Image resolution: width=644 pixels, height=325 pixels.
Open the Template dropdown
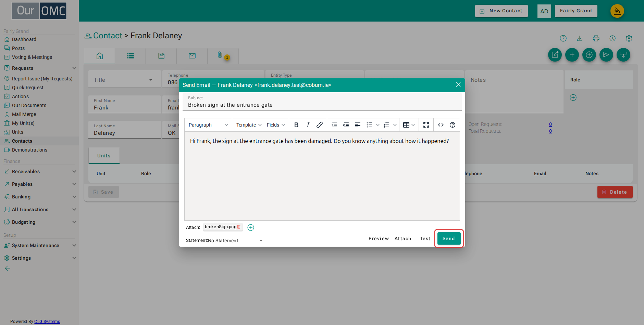pos(249,125)
